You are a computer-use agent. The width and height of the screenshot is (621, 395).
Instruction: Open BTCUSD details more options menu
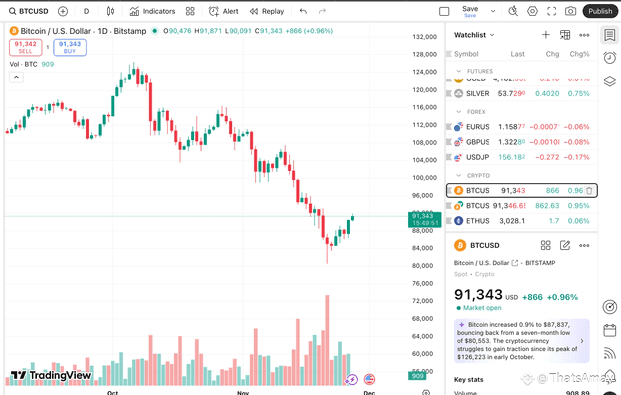[584, 245]
